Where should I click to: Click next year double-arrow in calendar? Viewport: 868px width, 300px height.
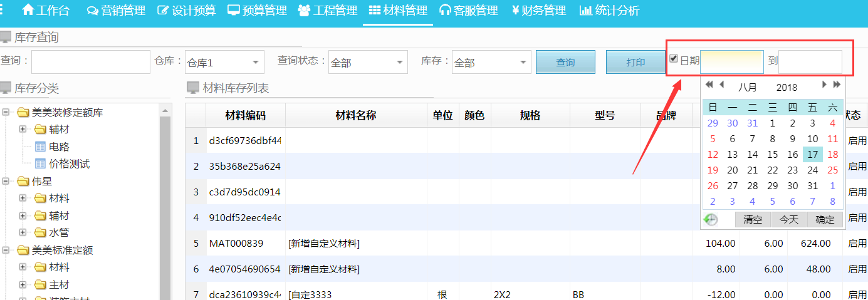pos(836,85)
